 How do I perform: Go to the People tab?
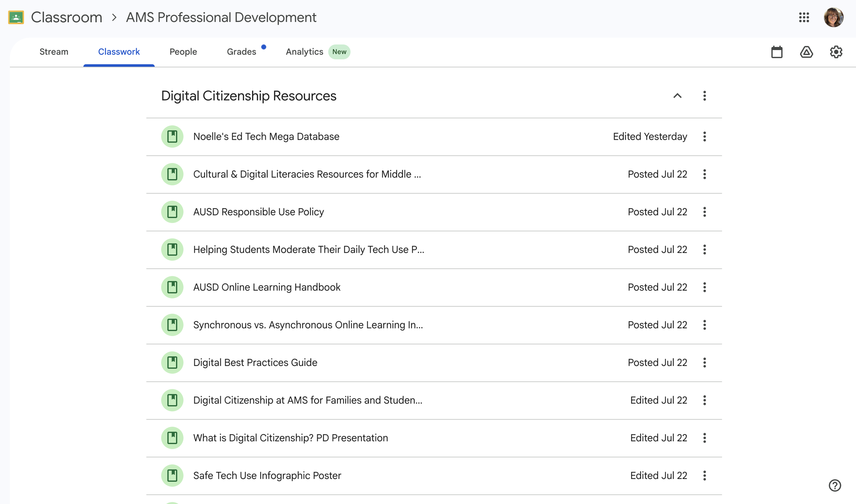pos(183,52)
